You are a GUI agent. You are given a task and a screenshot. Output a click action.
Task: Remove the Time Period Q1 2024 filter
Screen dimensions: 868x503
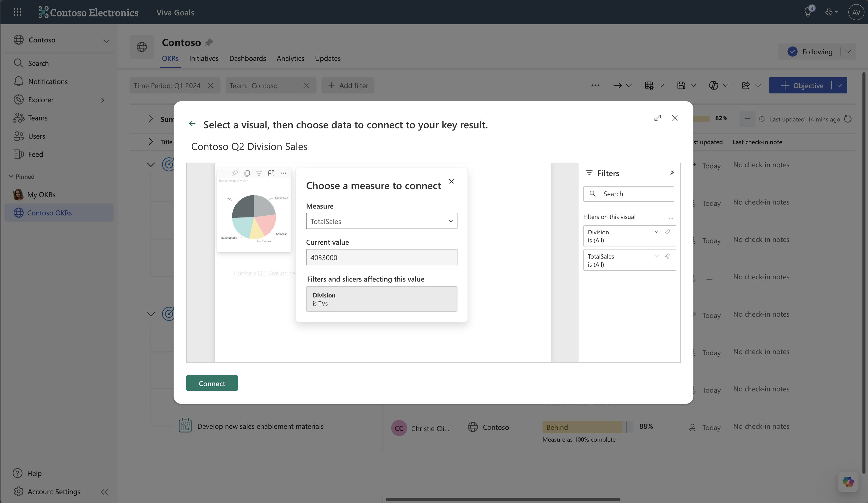point(210,85)
